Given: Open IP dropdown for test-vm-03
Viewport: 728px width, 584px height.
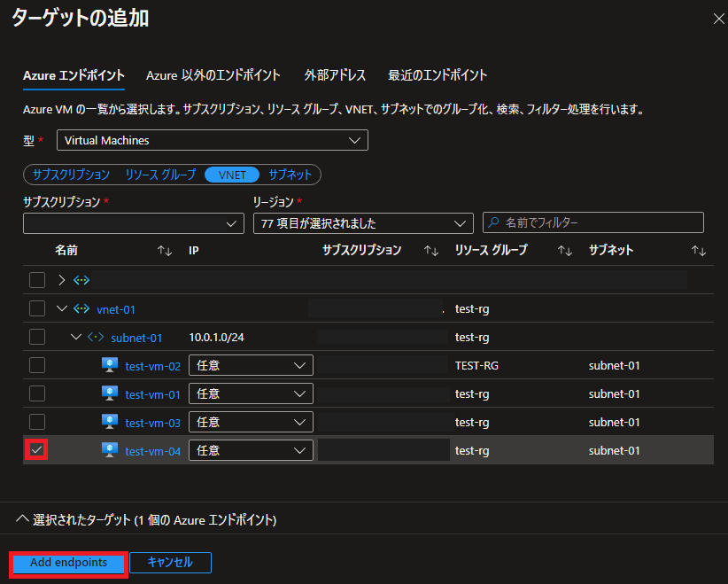Looking at the screenshot, I should (x=251, y=422).
